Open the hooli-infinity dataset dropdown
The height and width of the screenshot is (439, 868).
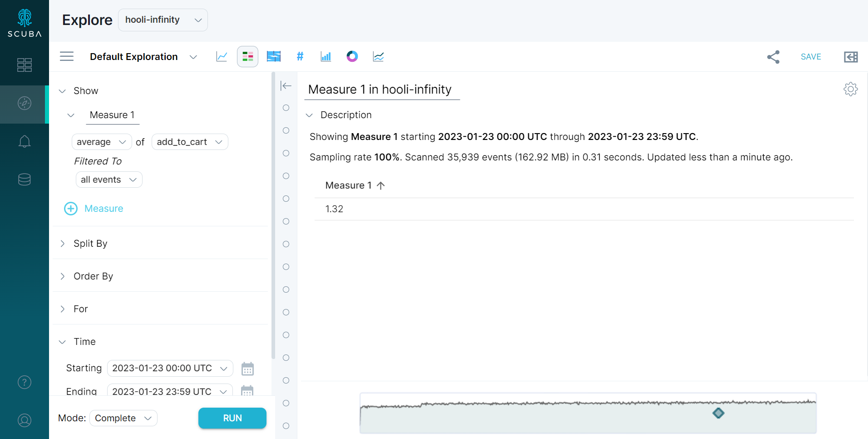tap(163, 20)
